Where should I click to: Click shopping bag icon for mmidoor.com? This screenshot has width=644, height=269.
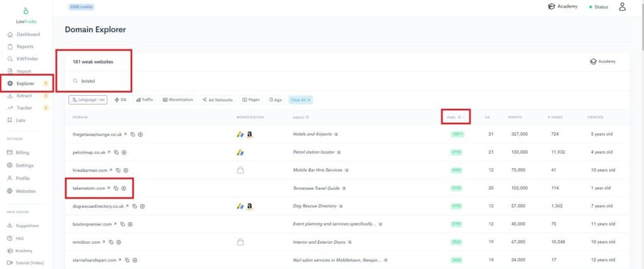pos(240,243)
